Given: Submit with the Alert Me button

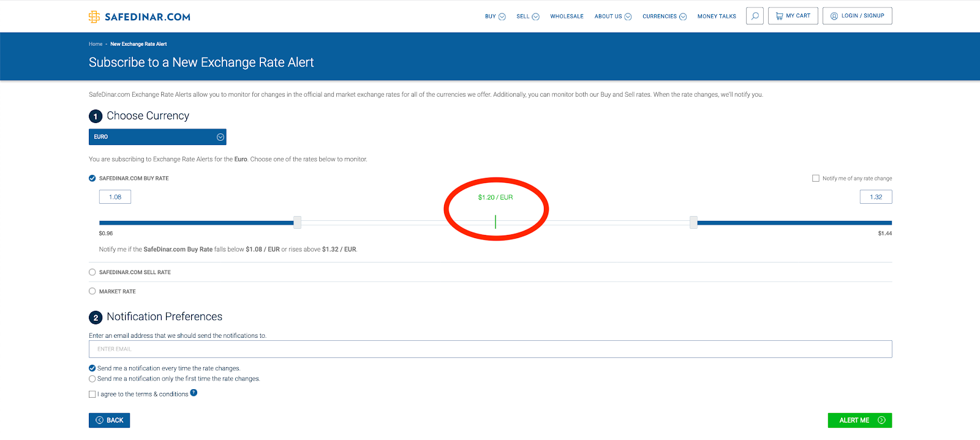Looking at the screenshot, I should 860,420.
